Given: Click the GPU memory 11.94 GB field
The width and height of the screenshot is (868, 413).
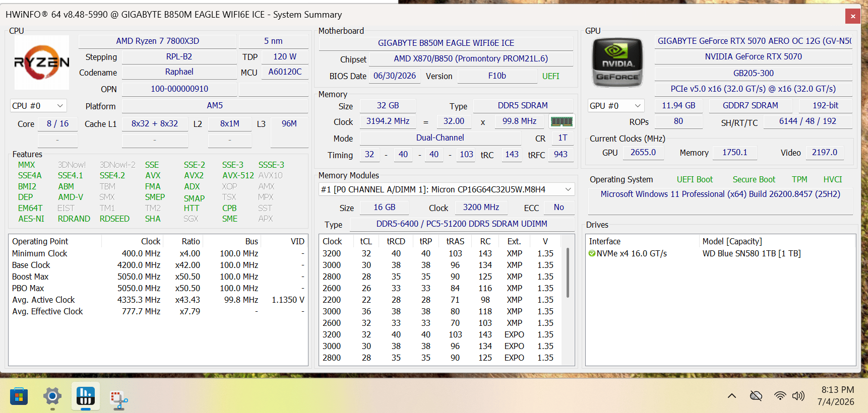Looking at the screenshot, I should [x=678, y=106].
